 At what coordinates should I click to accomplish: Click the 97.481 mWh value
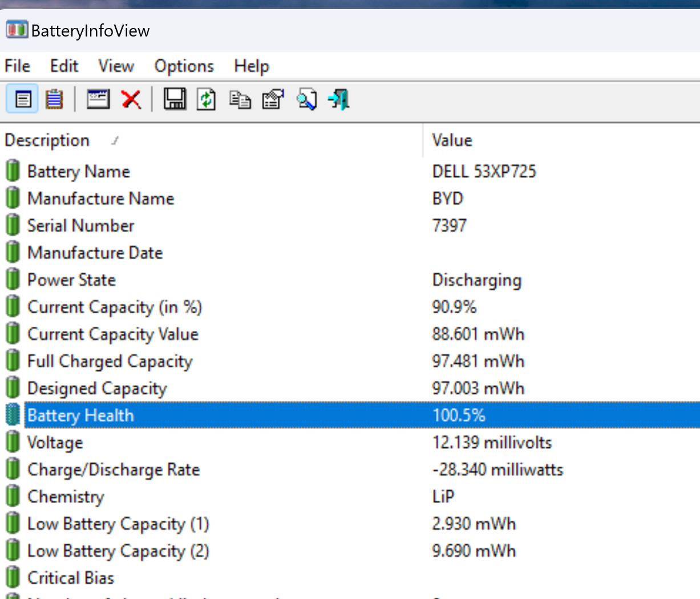click(478, 361)
